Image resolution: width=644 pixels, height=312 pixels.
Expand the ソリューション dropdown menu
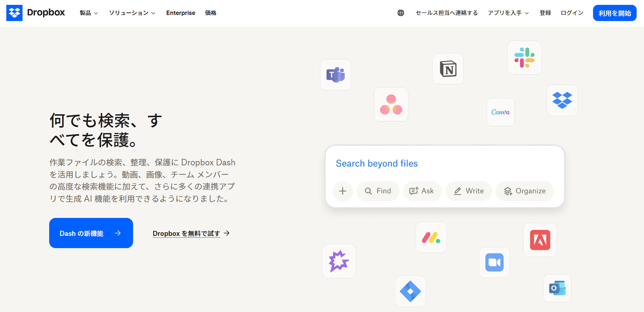[x=132, y=13]
